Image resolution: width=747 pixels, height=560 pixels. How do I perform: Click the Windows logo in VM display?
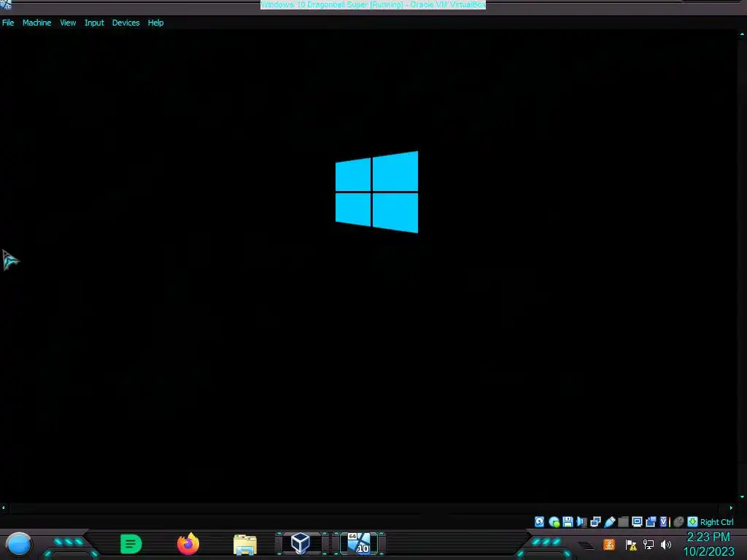point(377,192)
